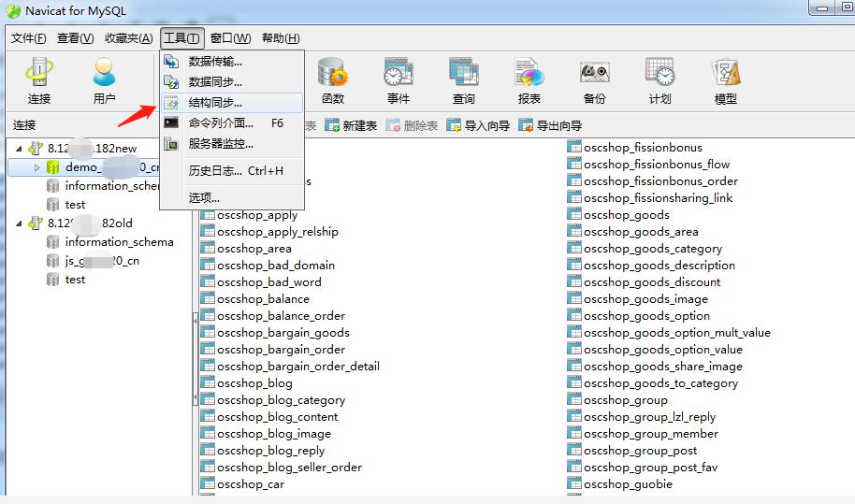Collapse the 182new connection node
This screenshot has height=504, width=855.
(19, 148)
